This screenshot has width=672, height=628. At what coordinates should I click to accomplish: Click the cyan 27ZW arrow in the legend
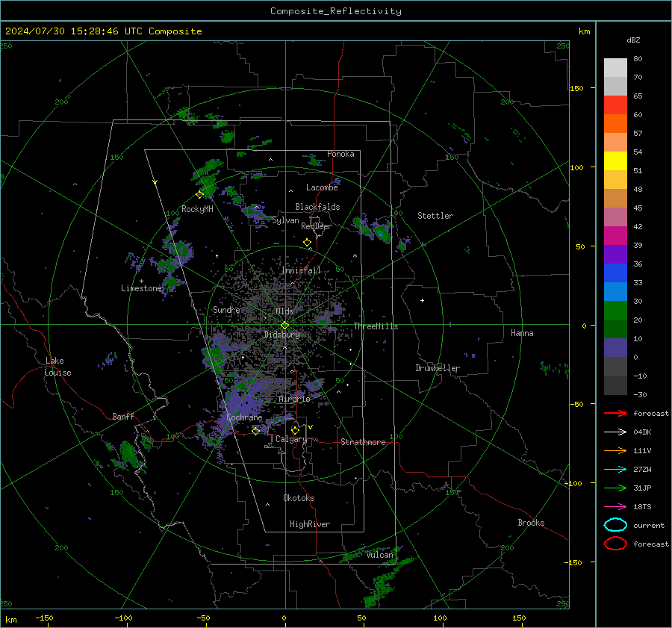pyautogui.click(x=615, y=470)
